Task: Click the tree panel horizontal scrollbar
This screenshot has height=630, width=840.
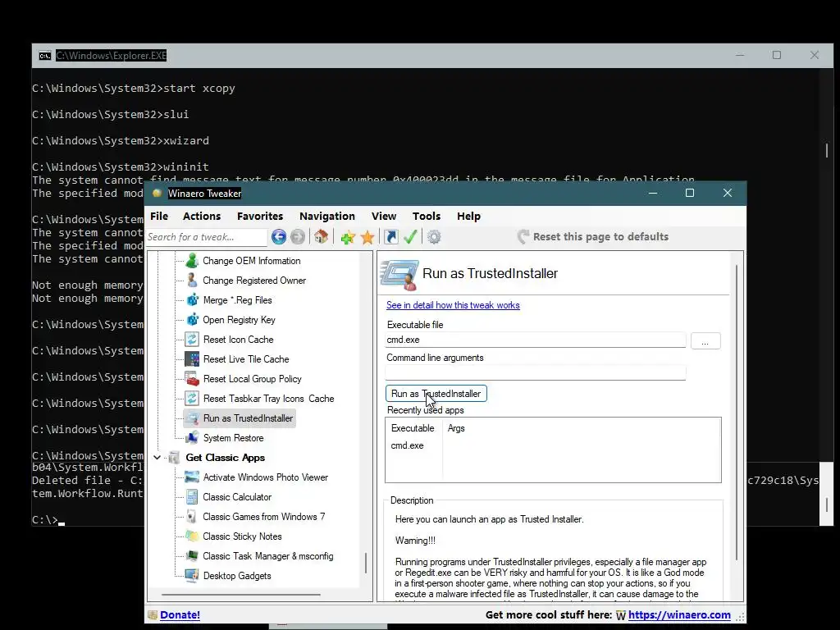Action: click(x=241, y=594)
